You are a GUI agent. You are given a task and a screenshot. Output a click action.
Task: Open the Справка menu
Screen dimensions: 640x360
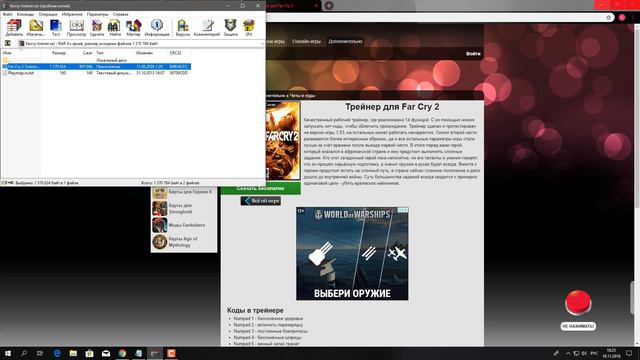[x=120, y=14]
